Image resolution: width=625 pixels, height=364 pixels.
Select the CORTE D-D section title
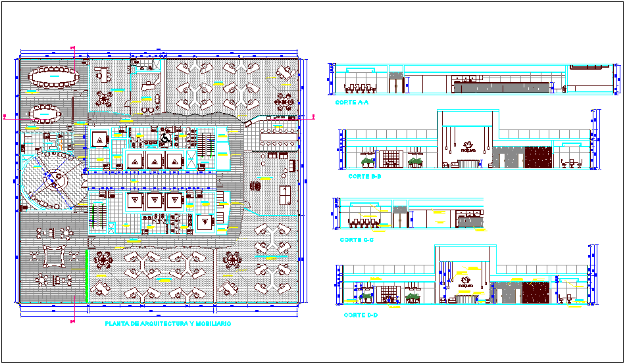[x=361, y=315]
